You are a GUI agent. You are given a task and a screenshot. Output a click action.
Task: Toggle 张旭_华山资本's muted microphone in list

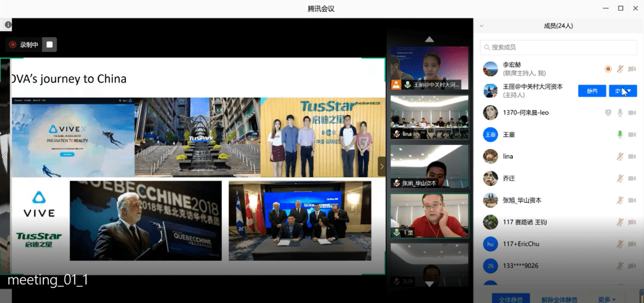[620, 200]
